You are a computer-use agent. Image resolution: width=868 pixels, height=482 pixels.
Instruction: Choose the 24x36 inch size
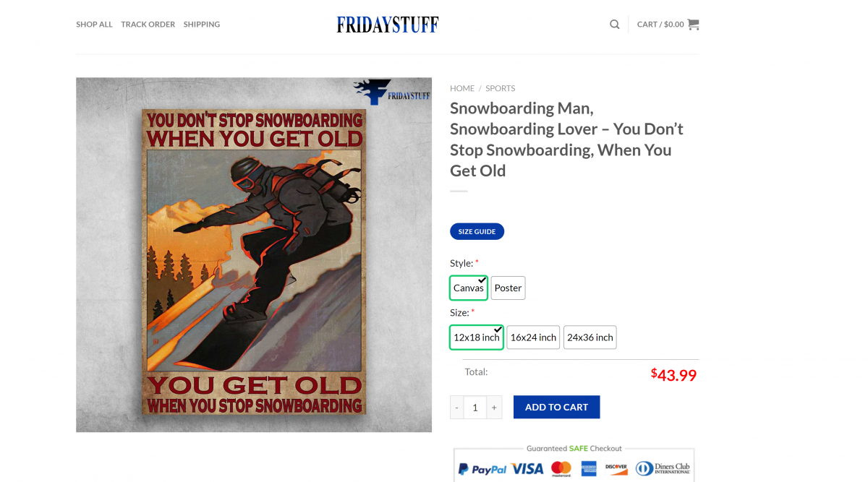pyautogui.click(x=590, y=337)
